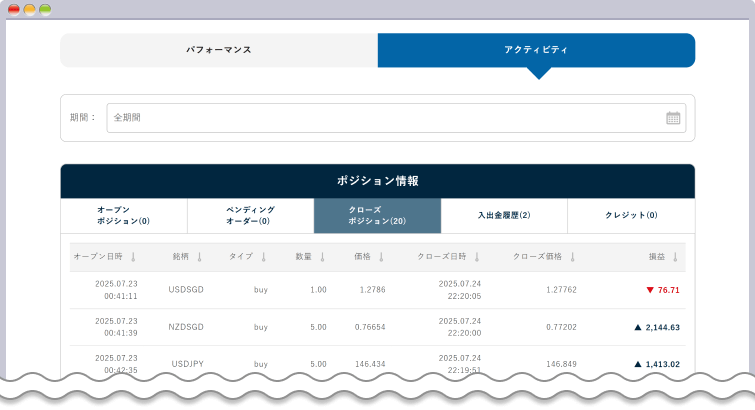
Task: Click the profit value 2,144.63
Action: 663,327
